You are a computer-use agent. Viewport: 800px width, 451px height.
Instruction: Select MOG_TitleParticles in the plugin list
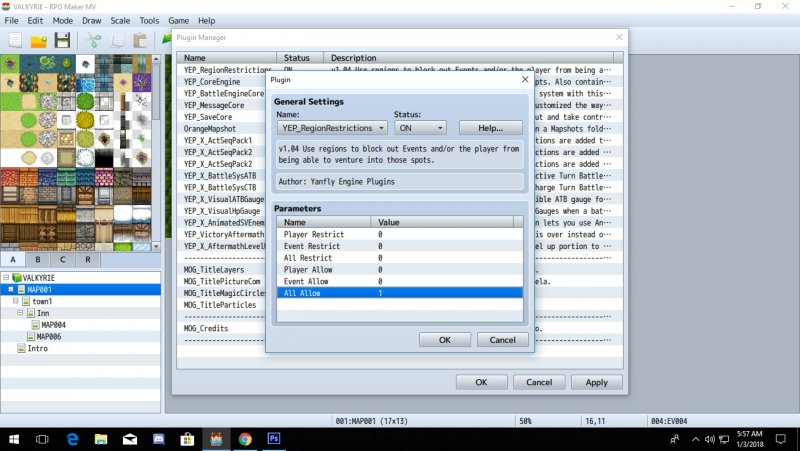tap(219, 305)
